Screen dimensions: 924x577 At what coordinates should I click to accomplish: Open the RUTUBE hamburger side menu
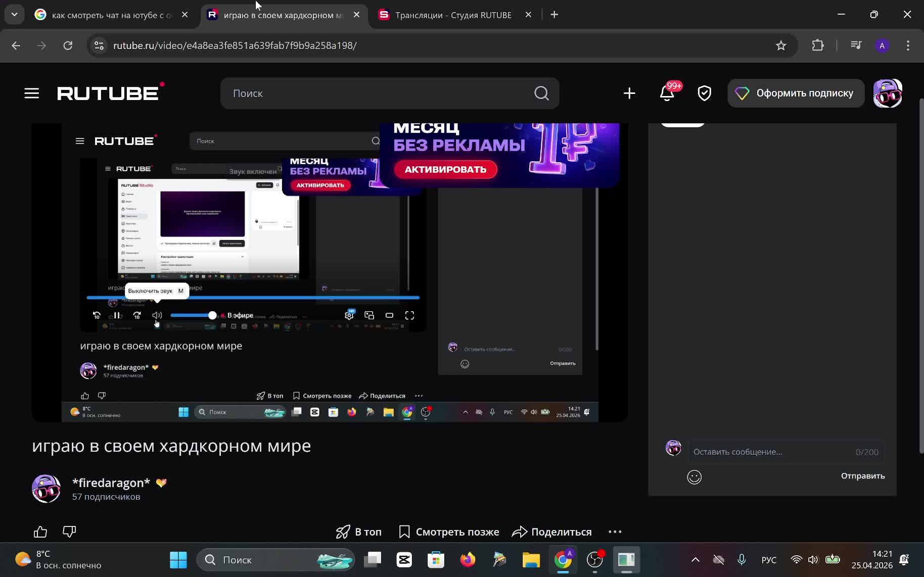[32, 93]
